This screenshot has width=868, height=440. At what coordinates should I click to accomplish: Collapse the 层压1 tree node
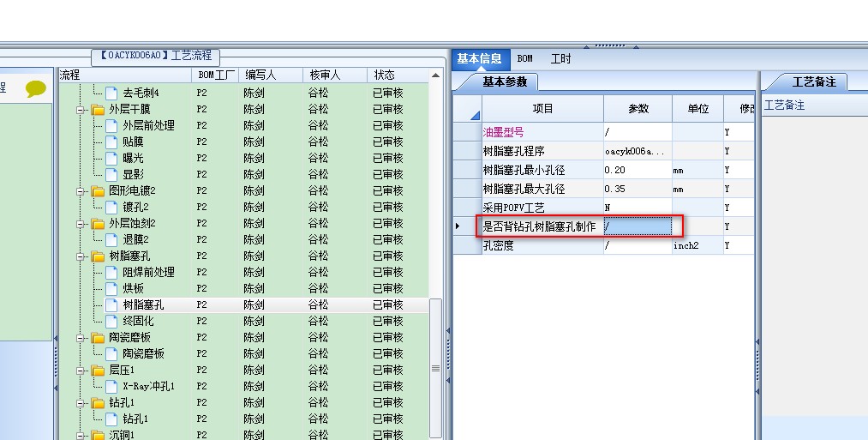point(81,371)
